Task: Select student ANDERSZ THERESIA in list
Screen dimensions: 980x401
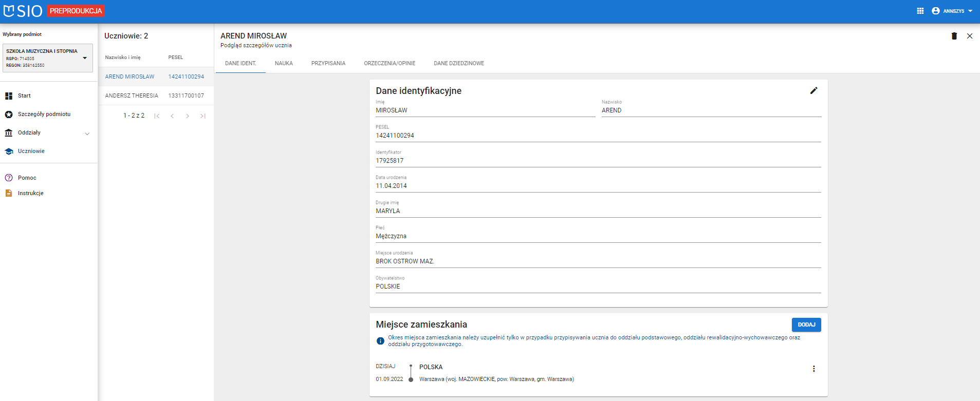Action: click(x=132, y=96)
